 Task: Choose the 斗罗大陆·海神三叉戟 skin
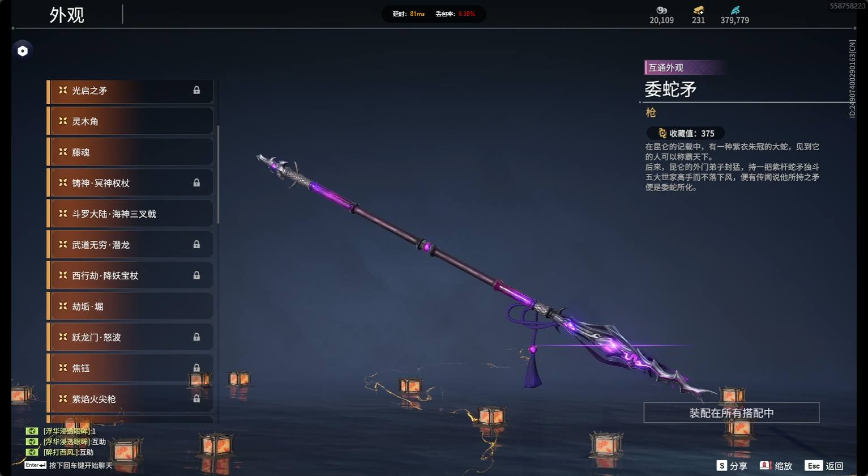(130, 214)
